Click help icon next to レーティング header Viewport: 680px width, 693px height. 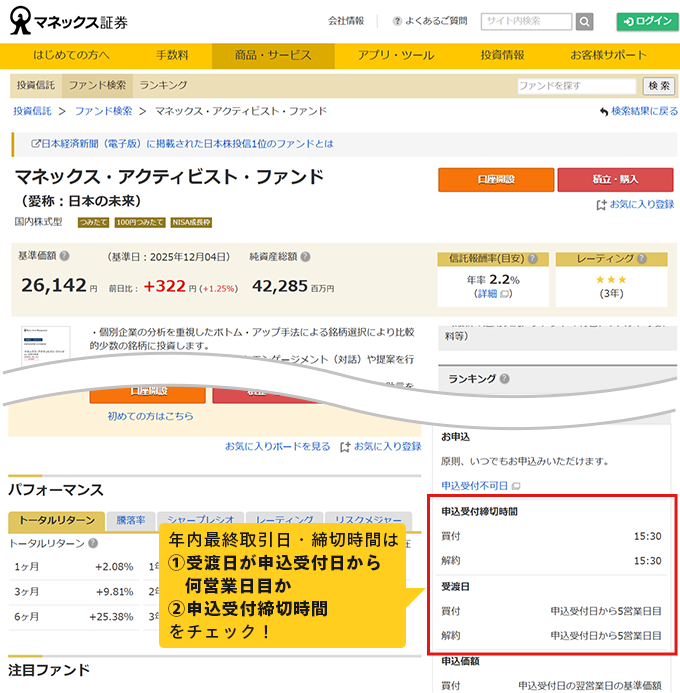click(642, 259)
